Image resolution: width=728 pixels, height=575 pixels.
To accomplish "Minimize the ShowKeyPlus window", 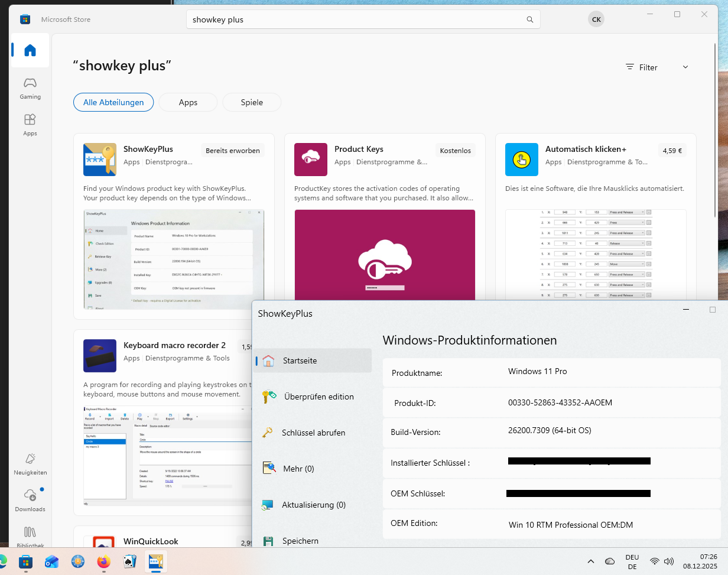I will pyautogui.click(x=686, y=310).
